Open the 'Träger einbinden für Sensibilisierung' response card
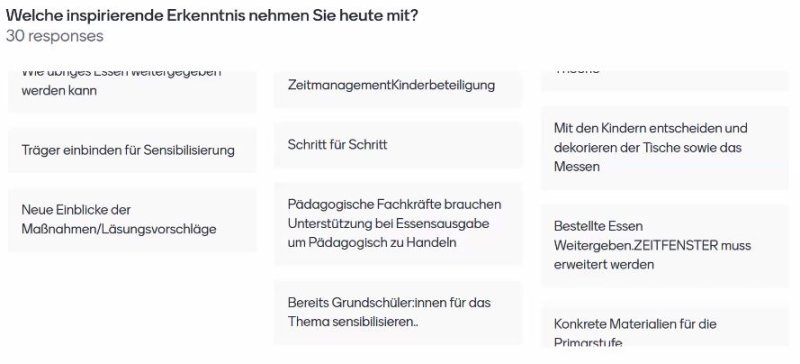The width and height of the screenshot is (800, 364). click(x=132, y=150)
